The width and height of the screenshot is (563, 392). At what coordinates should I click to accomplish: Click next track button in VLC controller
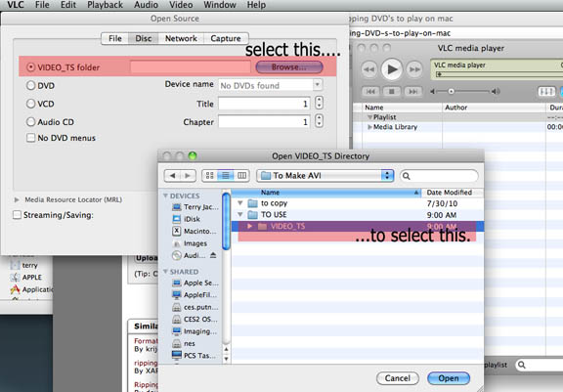tap(412, 92)
